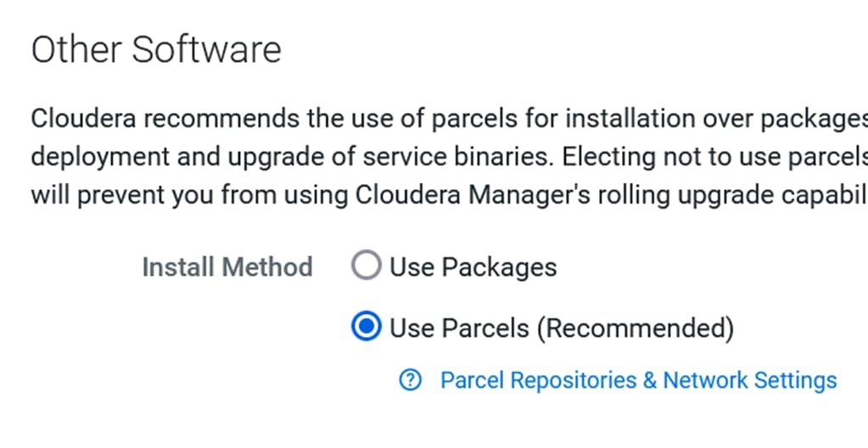Select the Use Parcels (Recommended) radio button
Viewport: 868px width, 448px height.
point(367,326)
